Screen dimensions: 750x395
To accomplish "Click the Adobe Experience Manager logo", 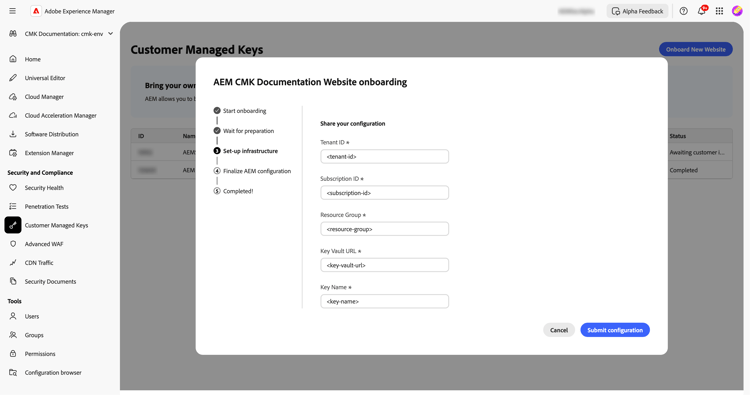I will (x=36, y=11).
